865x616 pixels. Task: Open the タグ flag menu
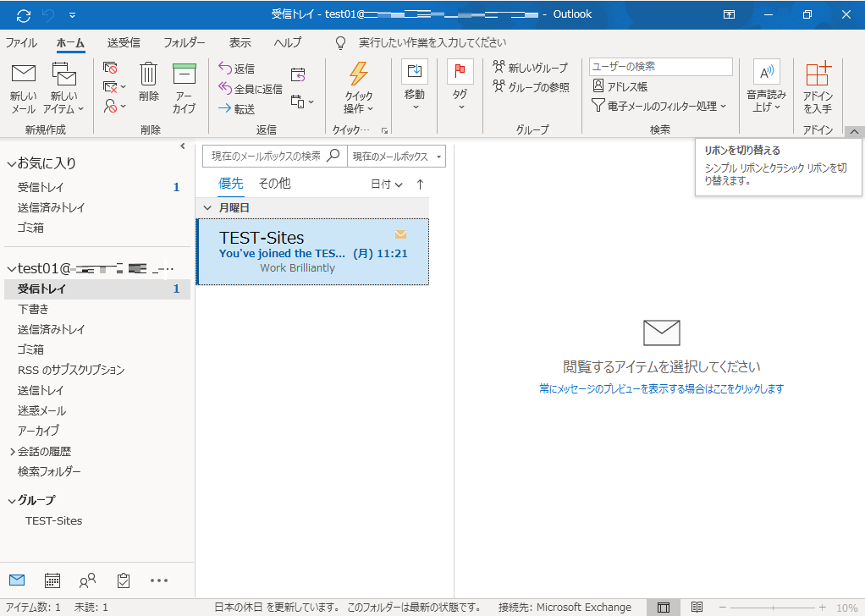coord(460,84)
